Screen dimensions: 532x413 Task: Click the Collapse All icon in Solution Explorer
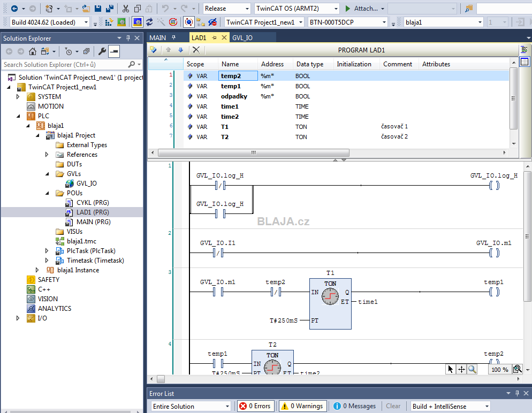click(x=87, y=51)
